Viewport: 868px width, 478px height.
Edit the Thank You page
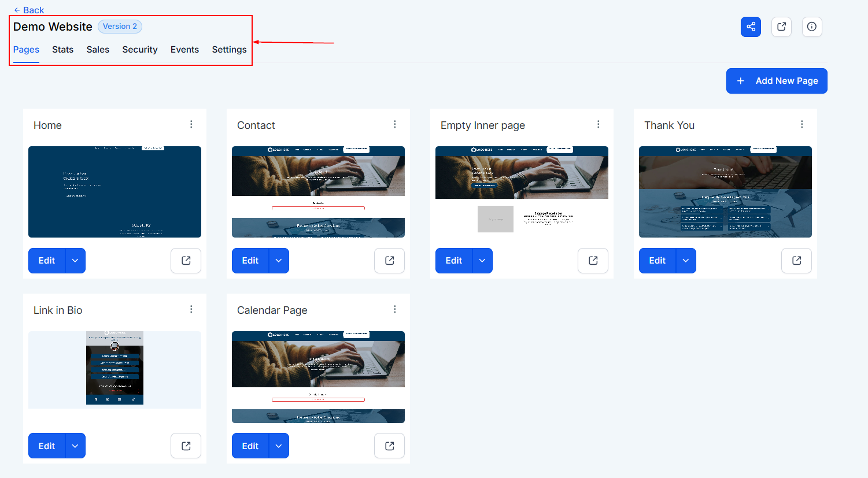coord(658,261)
